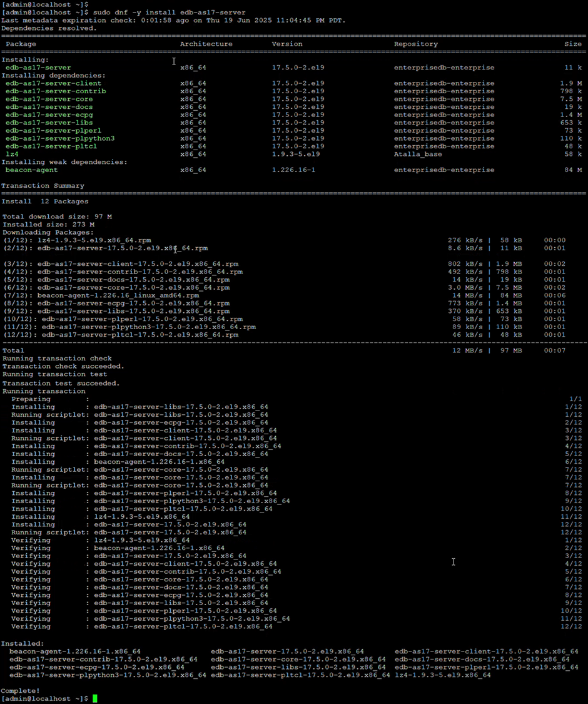588x704 pixels.
Task: Click 'lz4-1.9.3-5.el9.x86_64' in Installed list
Action: pos(443,675)
